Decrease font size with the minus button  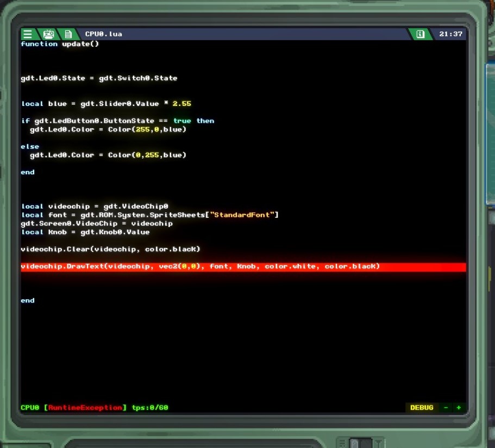pyautogui.click(x=446, y=407)
